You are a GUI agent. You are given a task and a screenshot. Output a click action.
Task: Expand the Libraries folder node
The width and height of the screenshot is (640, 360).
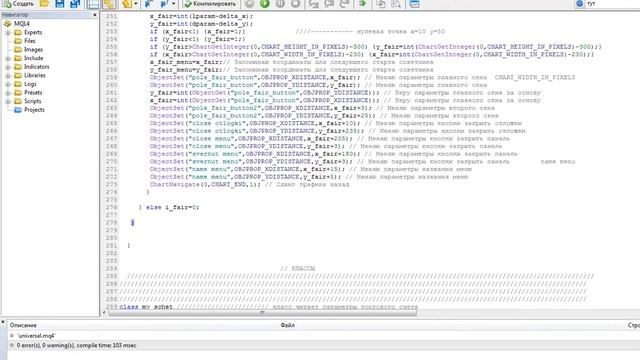pyautogui.click(x=8, y=75)
